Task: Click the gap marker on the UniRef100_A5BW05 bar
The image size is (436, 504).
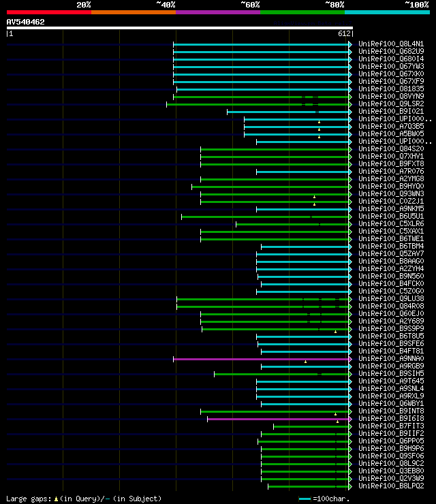Action: click(x=319, y=137)
